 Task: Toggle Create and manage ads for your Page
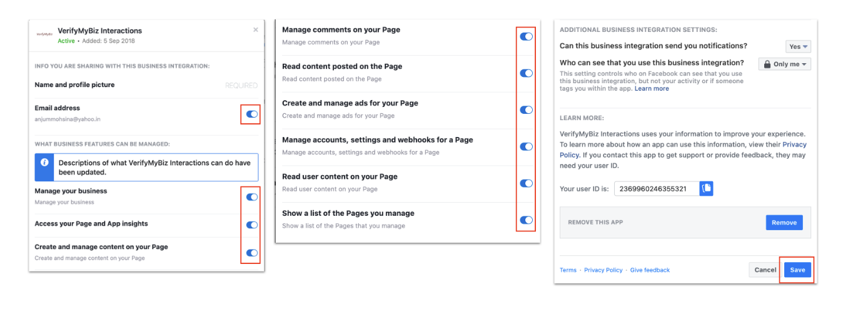(x=527, y=110)
